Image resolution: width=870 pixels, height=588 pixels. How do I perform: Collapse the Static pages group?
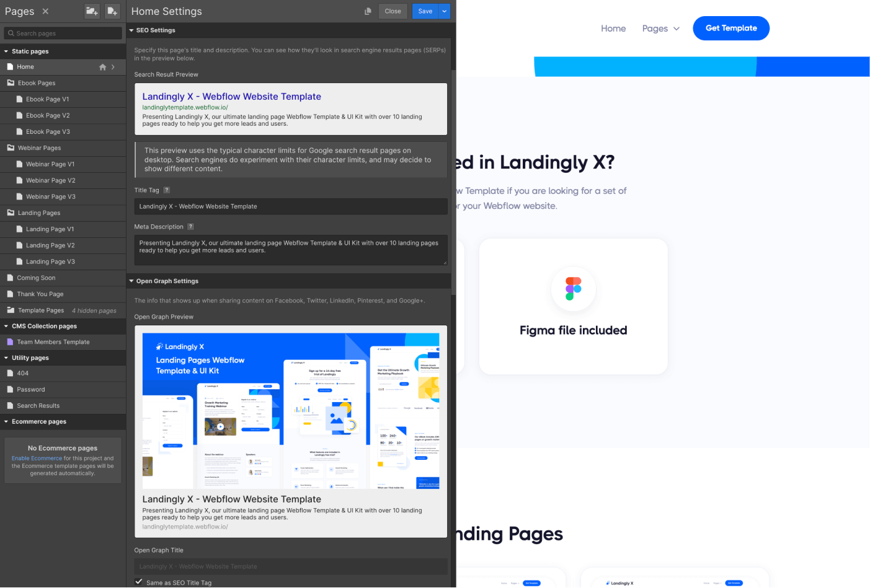[x=6, y=51]
